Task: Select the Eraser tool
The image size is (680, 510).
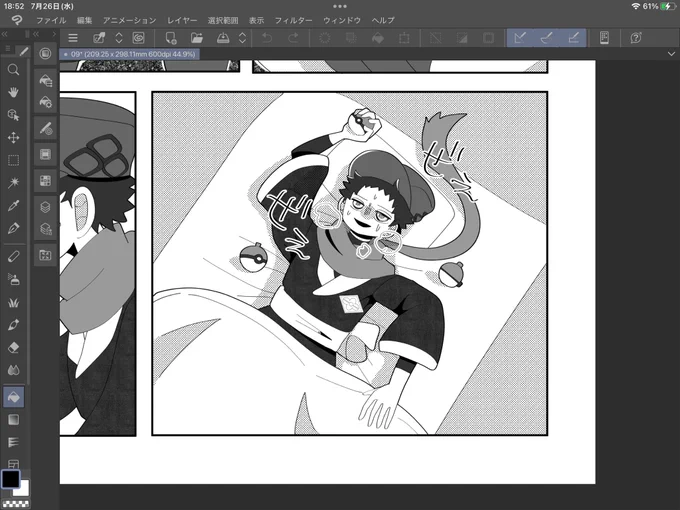Action: 13,347
